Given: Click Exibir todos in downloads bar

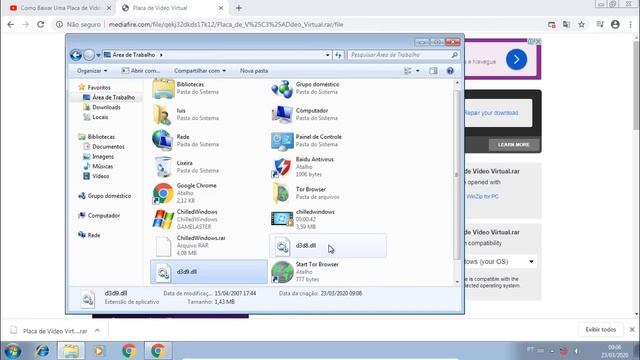Looking at the screenshot, I should point(600,329).
